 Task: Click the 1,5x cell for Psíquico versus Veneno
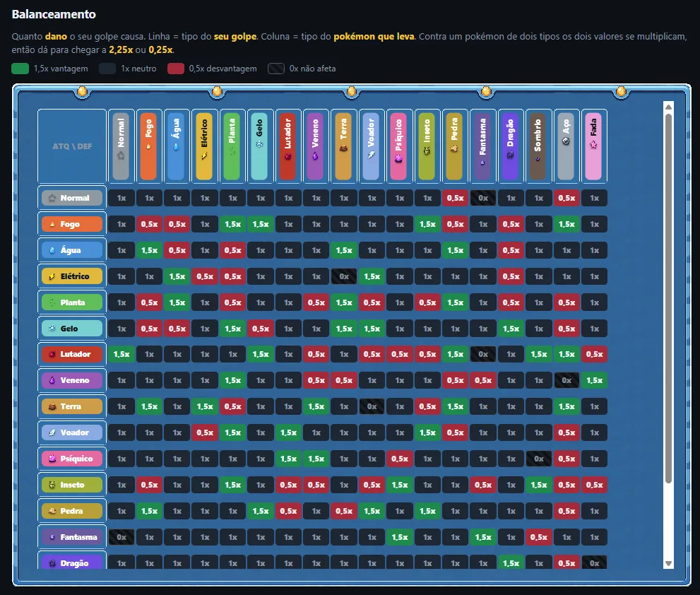(x=316, y=459)
